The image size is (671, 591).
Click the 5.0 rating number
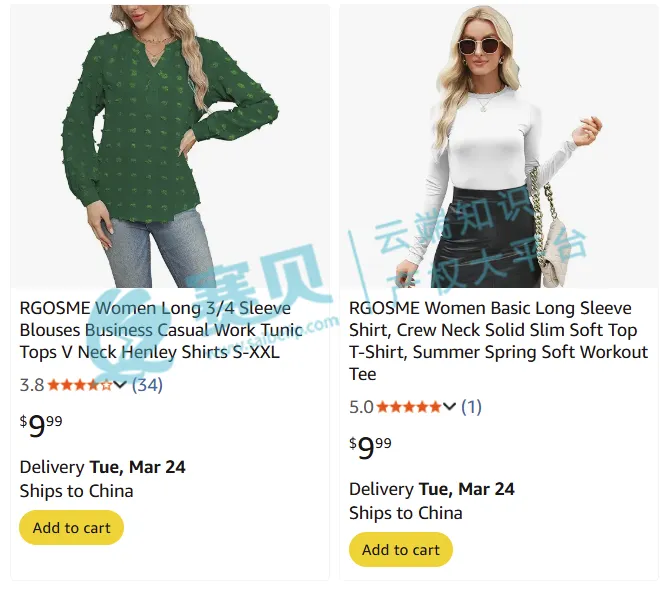(361, 407)
